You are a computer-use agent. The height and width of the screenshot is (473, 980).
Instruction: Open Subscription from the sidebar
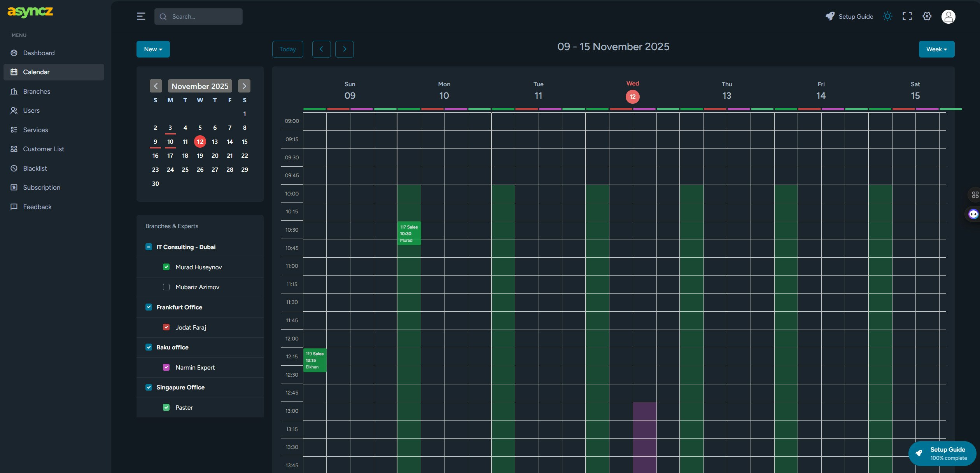(40, 187)
